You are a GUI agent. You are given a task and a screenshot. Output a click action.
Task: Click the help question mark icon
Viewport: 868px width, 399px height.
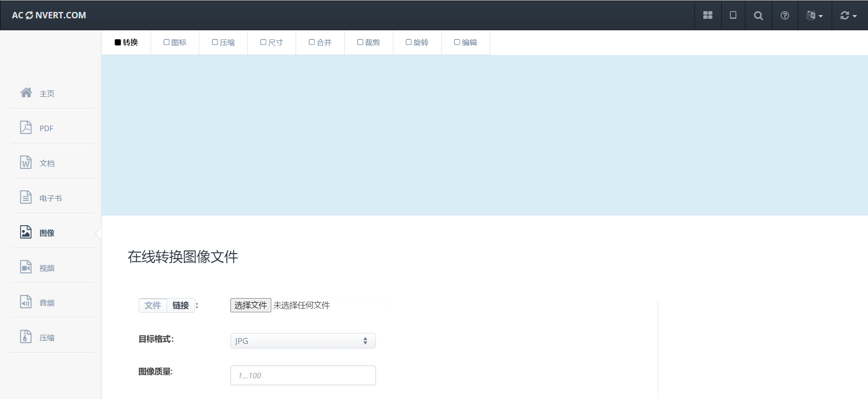pyautogui.click(x=785, y=16)
